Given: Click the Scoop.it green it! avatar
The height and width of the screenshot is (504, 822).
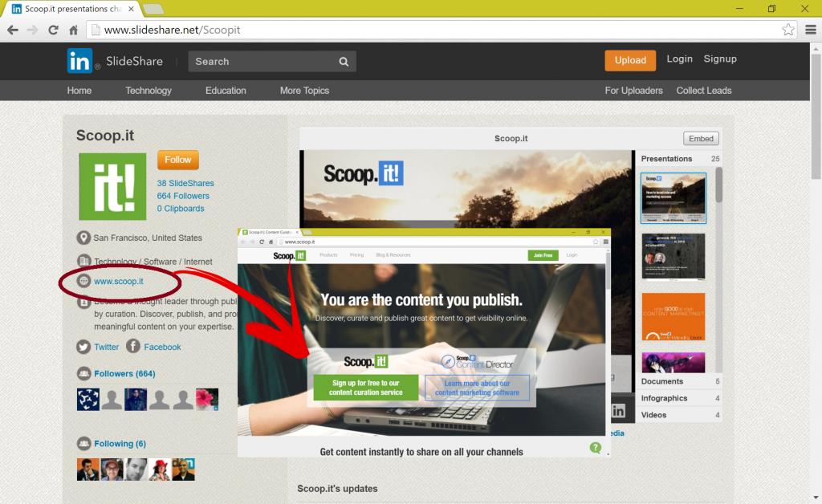Looking at the screenshot, I should click(112, 186).
